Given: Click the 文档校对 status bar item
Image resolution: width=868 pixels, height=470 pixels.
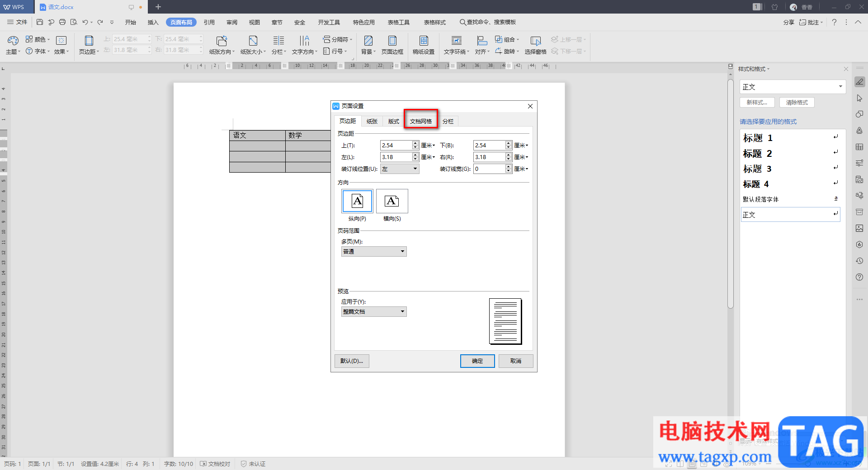Looking at the screenshot, I should pos(215,464).
